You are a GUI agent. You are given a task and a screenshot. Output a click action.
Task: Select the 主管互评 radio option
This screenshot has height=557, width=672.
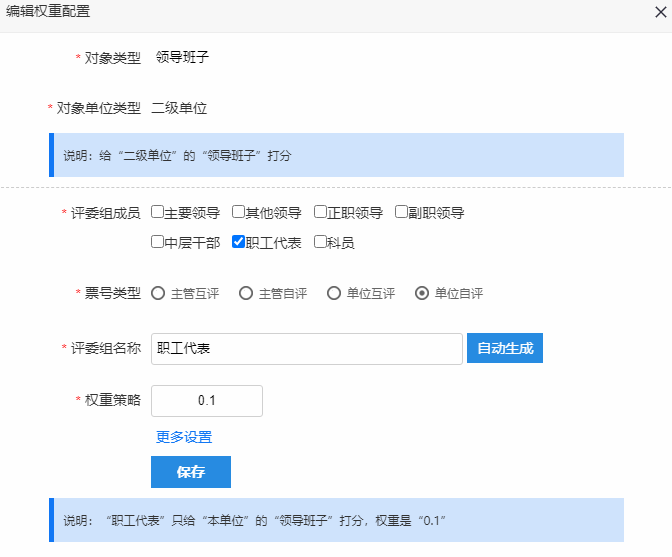coord(158,293)
